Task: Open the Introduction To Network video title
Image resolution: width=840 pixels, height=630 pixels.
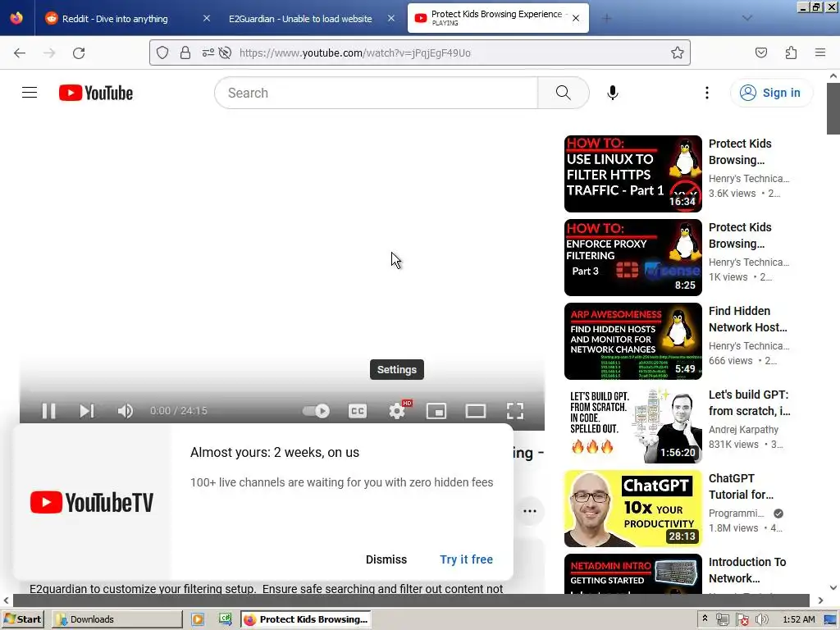Action: pyautogui.click(x=746, y=570)
